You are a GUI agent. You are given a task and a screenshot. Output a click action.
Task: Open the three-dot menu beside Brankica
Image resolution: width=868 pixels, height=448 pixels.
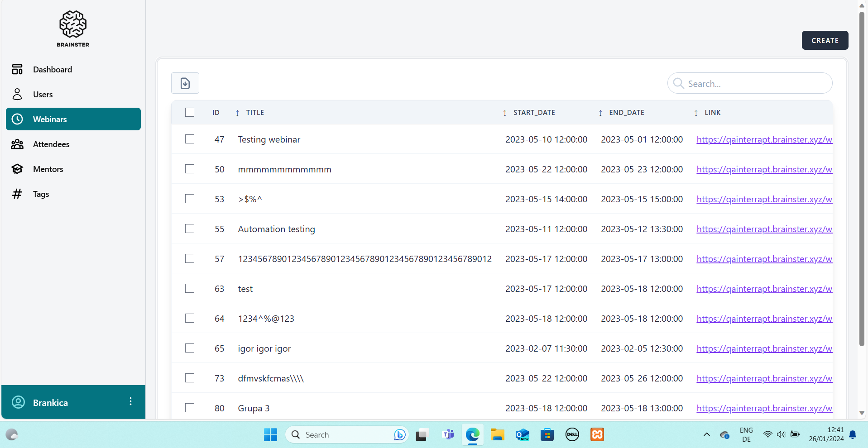(x=130, y=401)
